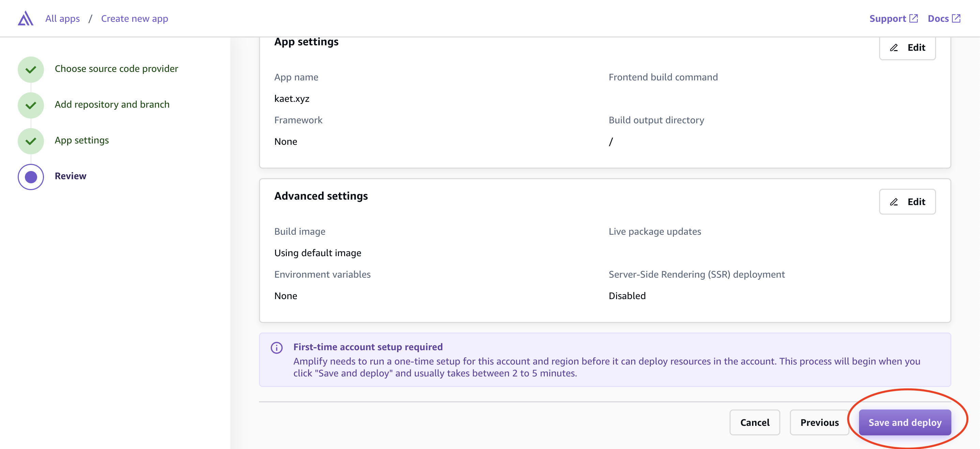This screenshot has height=449, width=980.
Task: Click pencil icon in Advanced settings Edit button
Action: click(x=894, y=202)
